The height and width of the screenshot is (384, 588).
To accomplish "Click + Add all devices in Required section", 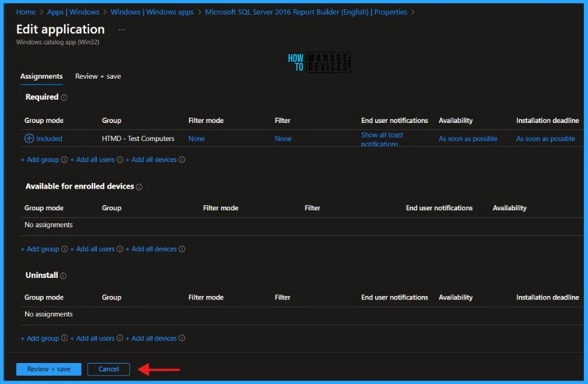I will pos(150,160).
